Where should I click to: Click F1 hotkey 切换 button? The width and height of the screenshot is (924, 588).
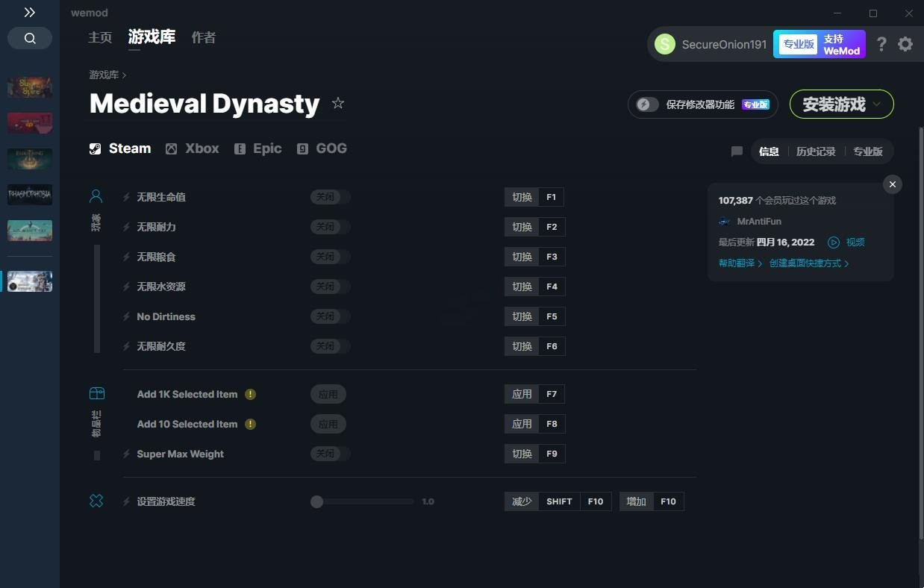point(534,197)
